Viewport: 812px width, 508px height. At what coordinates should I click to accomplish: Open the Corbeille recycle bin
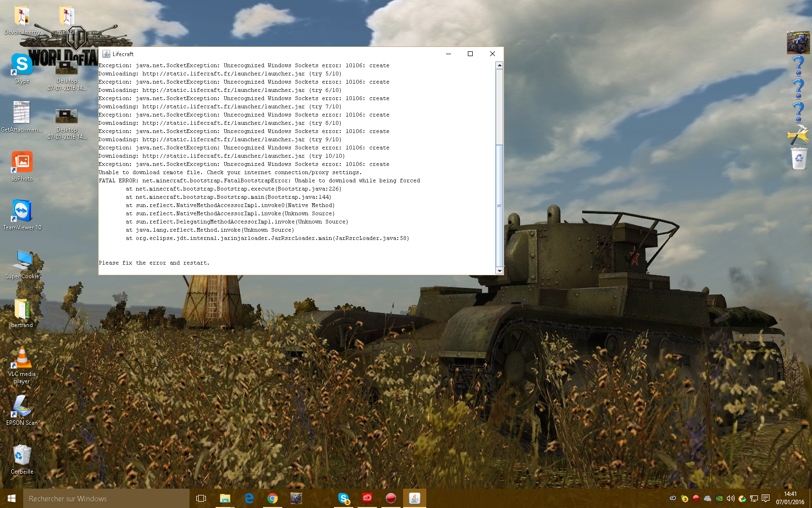(x=22, y=460)
